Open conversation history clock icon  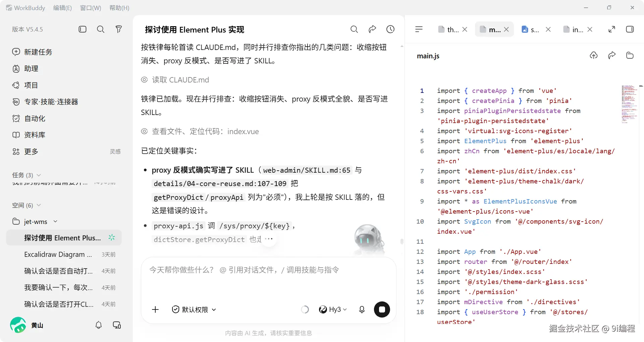390,29
